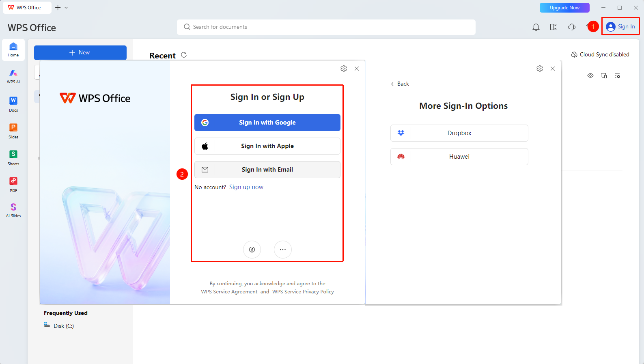Screen dimensions: 644x364
Task: Click Sign In with Apple
Action: (267, 146)
